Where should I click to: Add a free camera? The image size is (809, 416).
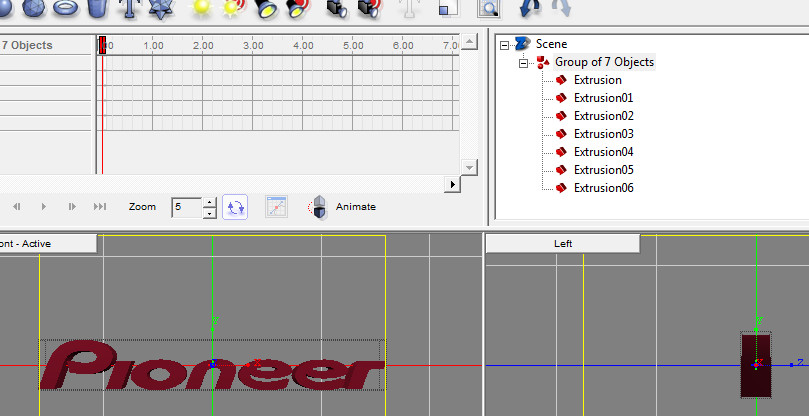337,9
